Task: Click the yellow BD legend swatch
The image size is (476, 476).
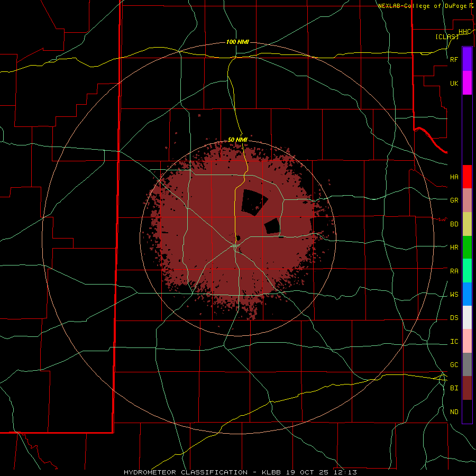Action: 467,224
